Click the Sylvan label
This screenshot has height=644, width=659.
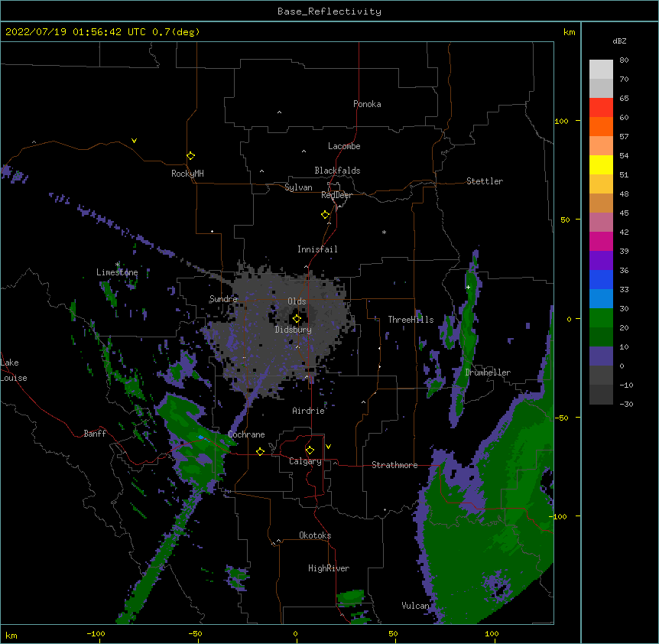pyautogui.click(x=298, y=187)
